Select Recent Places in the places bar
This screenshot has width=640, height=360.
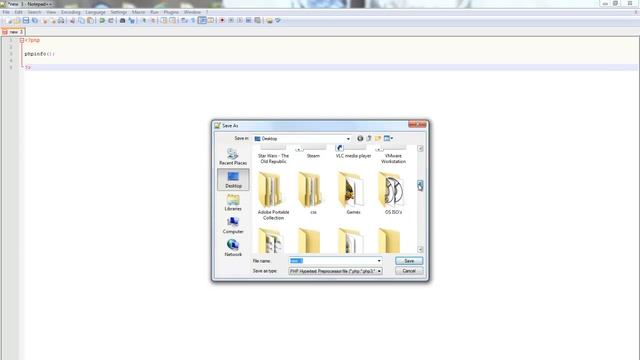(x=233, y=157)
